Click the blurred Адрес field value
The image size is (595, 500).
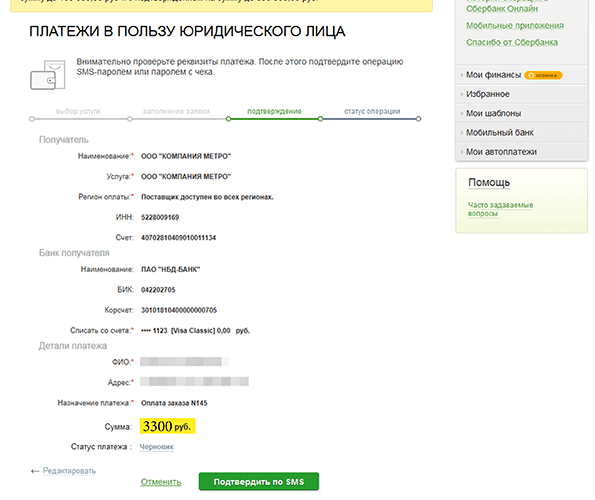tap(194, 382)
